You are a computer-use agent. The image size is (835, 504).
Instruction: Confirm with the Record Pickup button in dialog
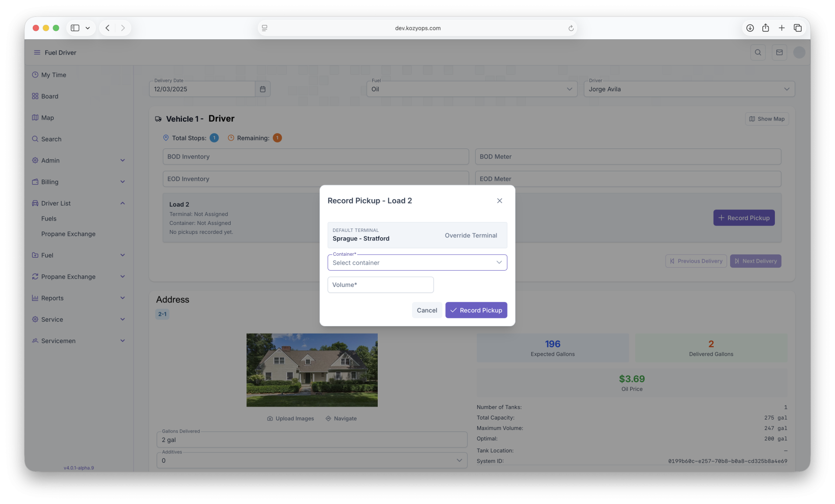pyautogui.click(x=476, y=310)
